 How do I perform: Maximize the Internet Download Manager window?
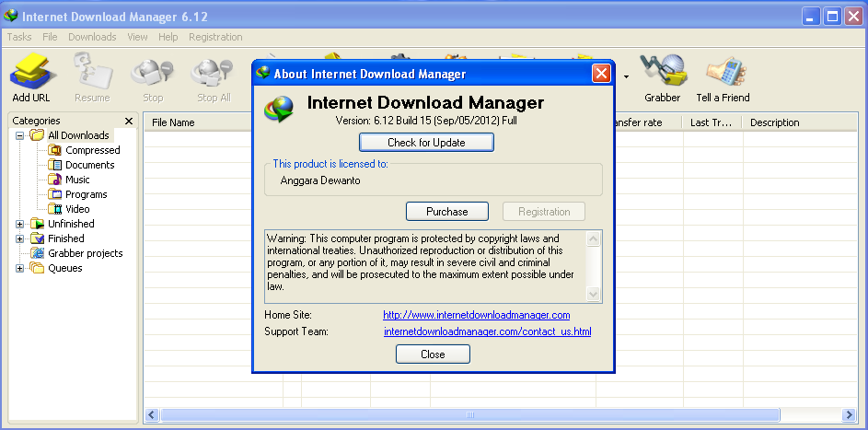coord(832,17)
